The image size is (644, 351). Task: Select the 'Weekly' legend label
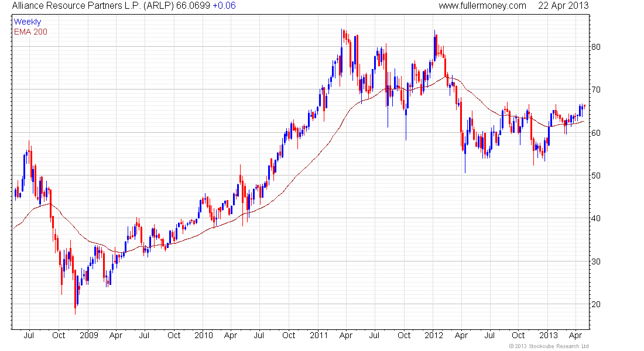[x=28, y=22]
